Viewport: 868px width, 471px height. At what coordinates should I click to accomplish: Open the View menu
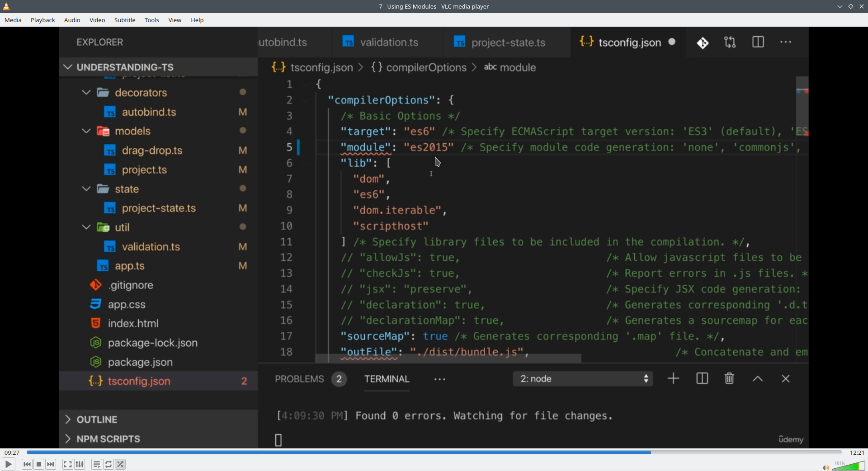tap(175, 20)
